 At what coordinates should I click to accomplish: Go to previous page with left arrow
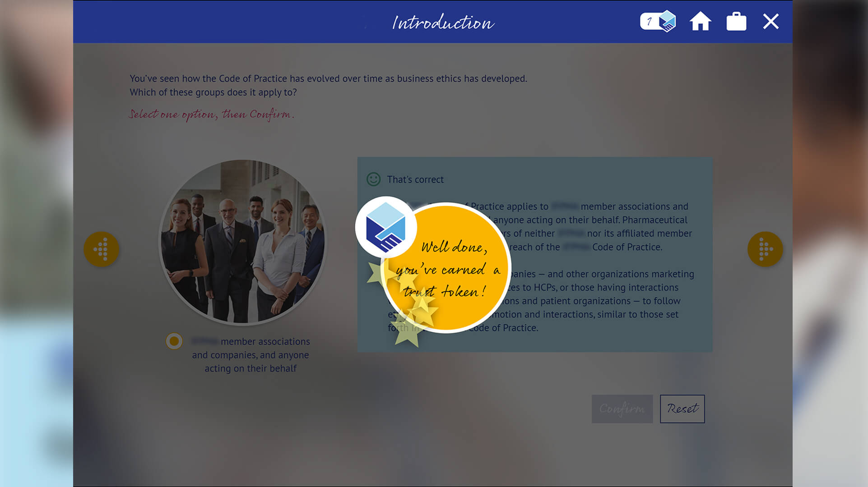click(x=101, y=249)
